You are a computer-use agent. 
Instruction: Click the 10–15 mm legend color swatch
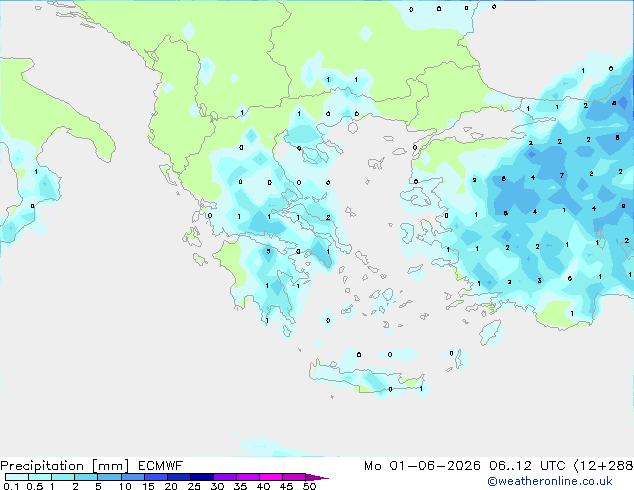pyautogui.click(x=132, y=477)
